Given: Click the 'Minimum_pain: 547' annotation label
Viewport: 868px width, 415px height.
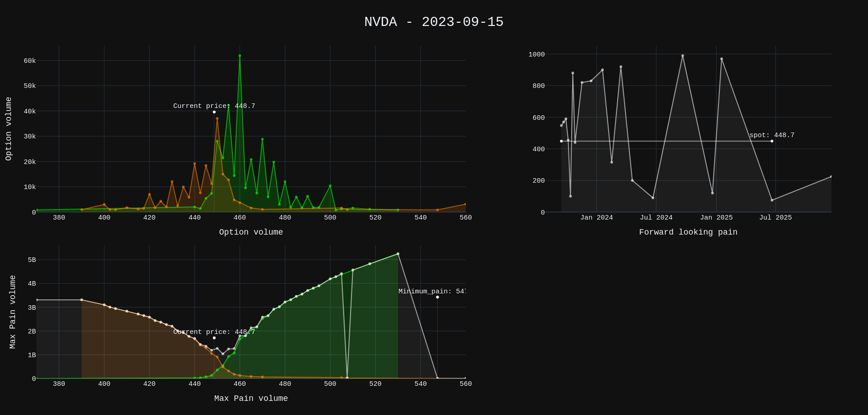Looking at the screenshot, I should tap(432, 292).
